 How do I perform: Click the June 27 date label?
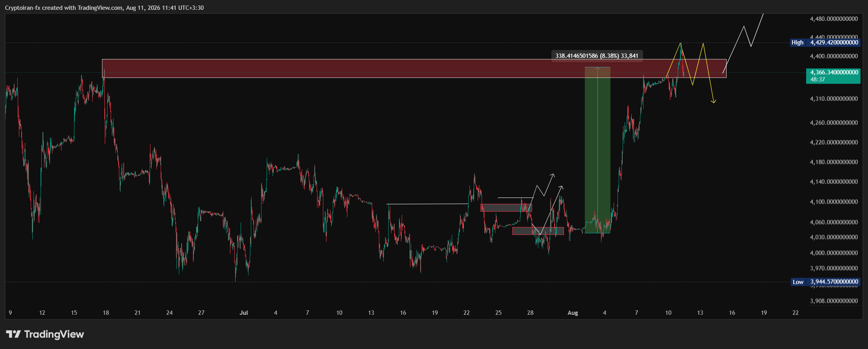click(201, 313)
